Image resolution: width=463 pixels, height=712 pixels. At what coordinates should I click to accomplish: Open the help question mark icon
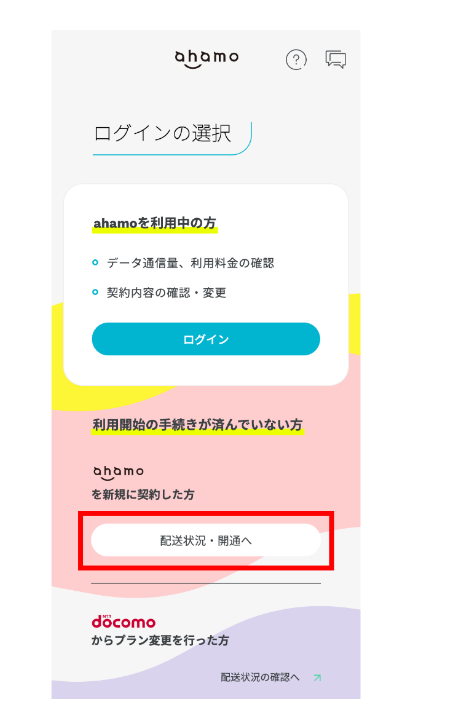point(296,59)
